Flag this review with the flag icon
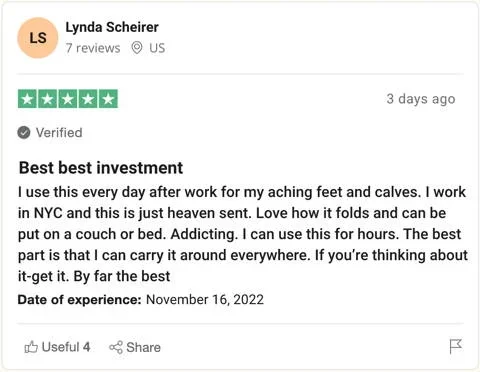This screenshot has height=372, width=480. 456,346
